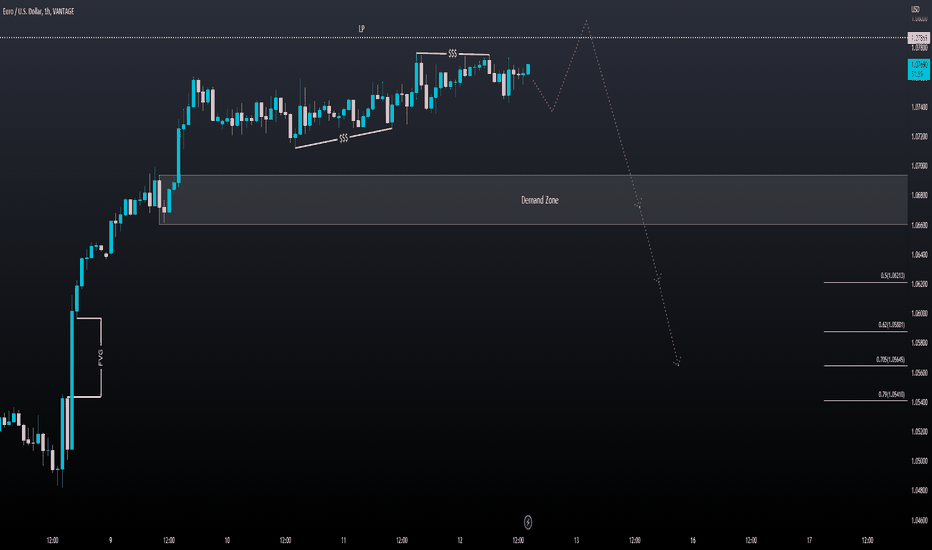
Task: Click the lower $$$ trendline marker
Action: click(344, 139)
